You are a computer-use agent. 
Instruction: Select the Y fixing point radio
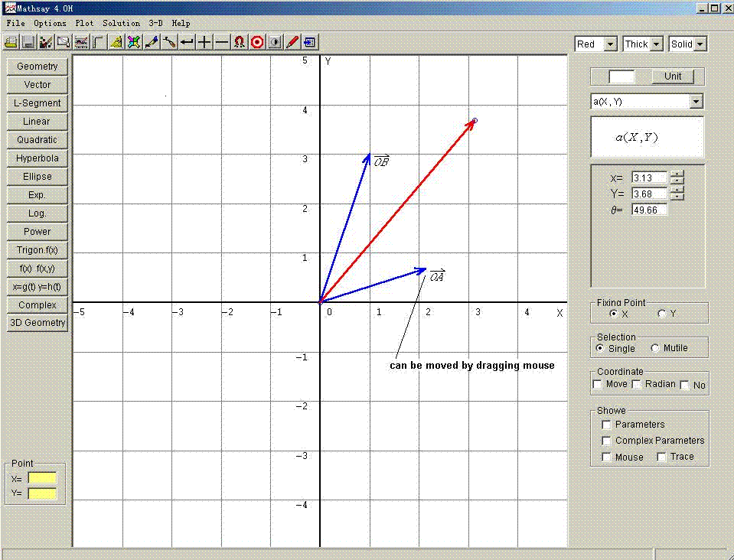(661, 314)
